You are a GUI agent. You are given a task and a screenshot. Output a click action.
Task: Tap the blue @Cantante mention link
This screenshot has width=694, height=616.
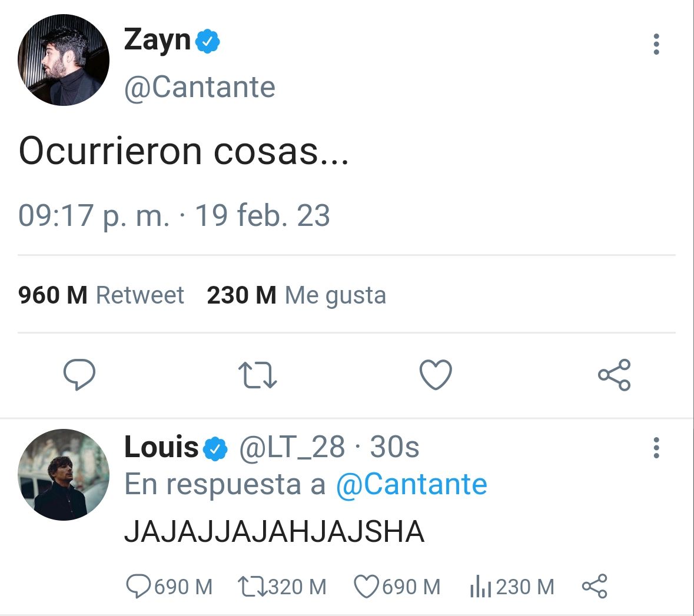tap(411, 484)
